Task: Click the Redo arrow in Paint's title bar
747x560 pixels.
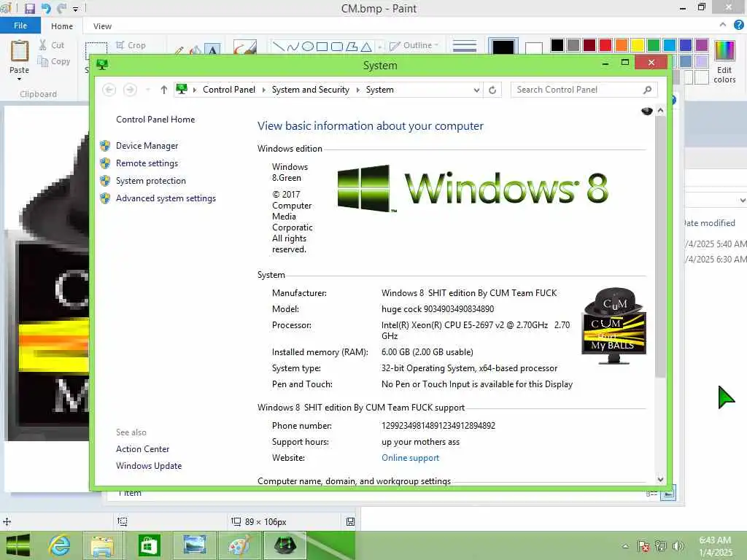Action: point(61,8)
